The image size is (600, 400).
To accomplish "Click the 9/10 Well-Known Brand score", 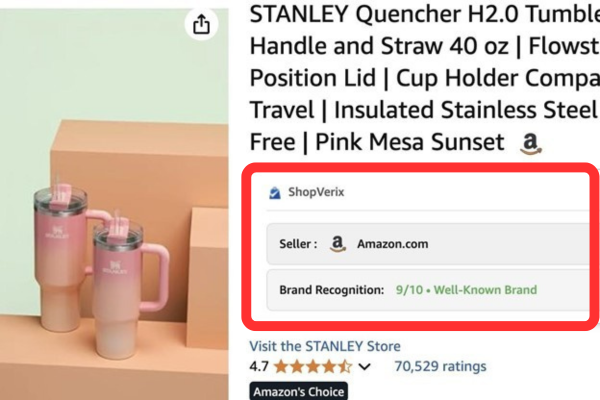I will 465,290.
